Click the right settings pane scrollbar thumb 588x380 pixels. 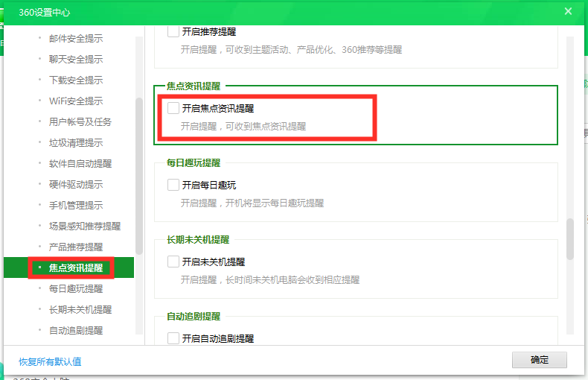pos(570,239)
